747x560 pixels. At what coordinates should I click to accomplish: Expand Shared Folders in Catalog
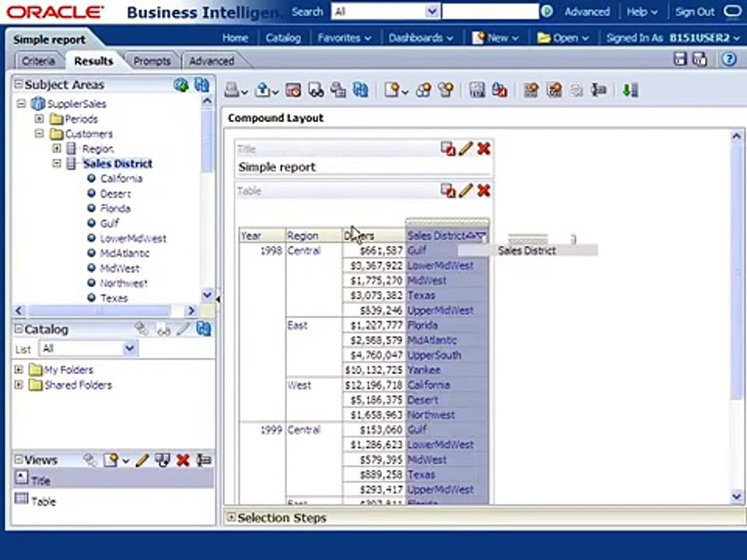[19, 384]
